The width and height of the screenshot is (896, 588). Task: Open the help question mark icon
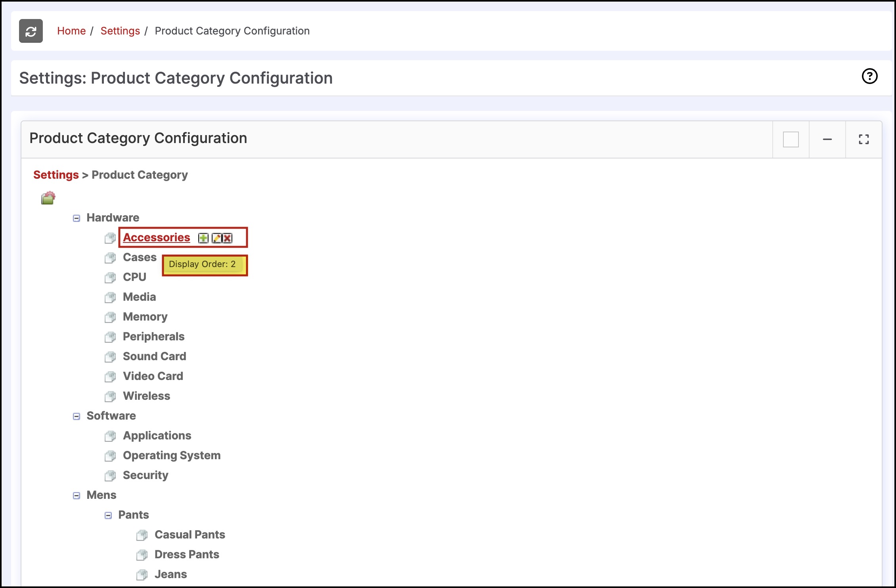pyautogui.click(x=869, y=76)
